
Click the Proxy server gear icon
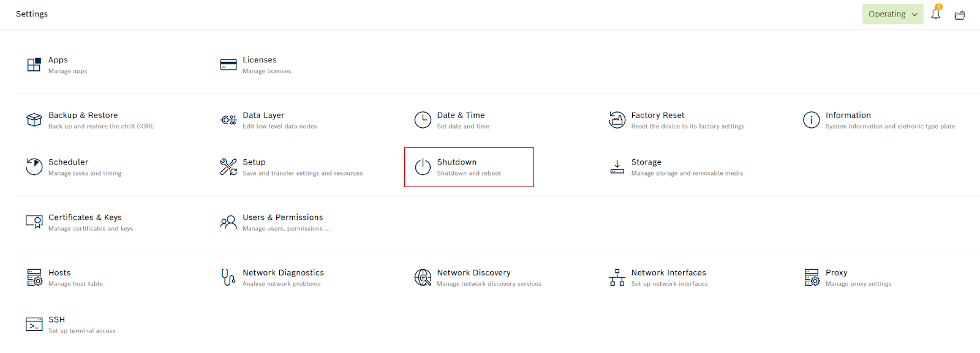(x=812, y=277)
